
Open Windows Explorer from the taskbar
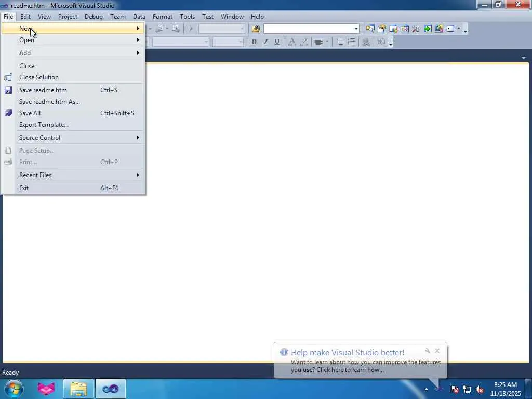[78, 389]
